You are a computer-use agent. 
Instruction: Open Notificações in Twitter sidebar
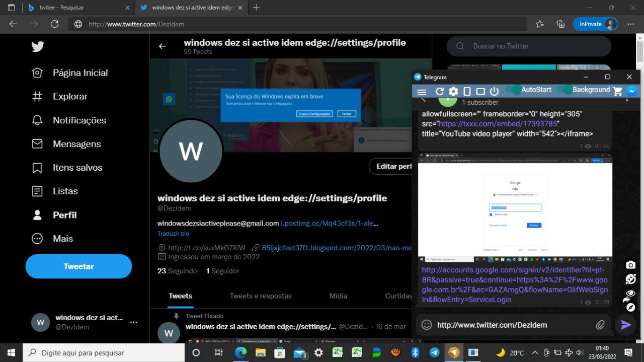tap(69, 120)
